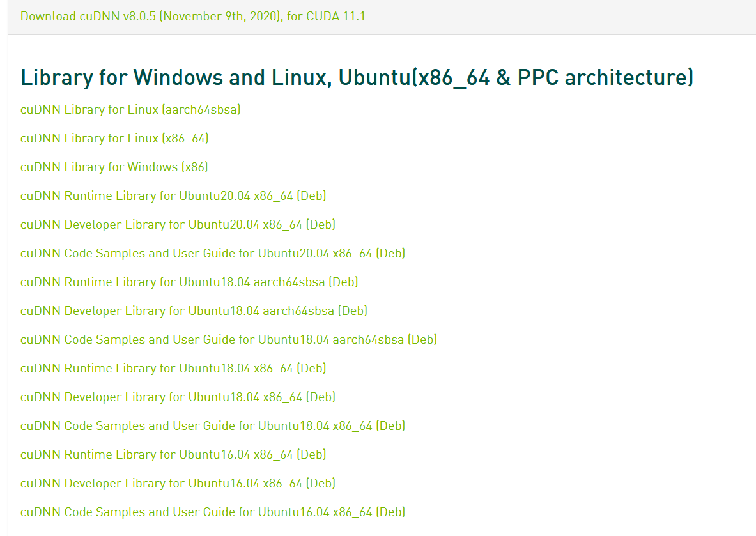Click the Library for Windows and Linux heading
Screen dimensions: 756x536
pyautogui.click(x=357, y=77)
